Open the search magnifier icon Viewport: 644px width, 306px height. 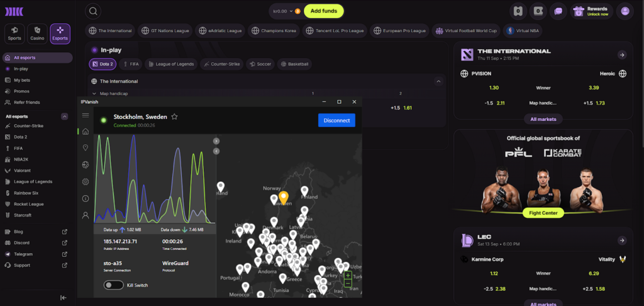tap(93, 11)
